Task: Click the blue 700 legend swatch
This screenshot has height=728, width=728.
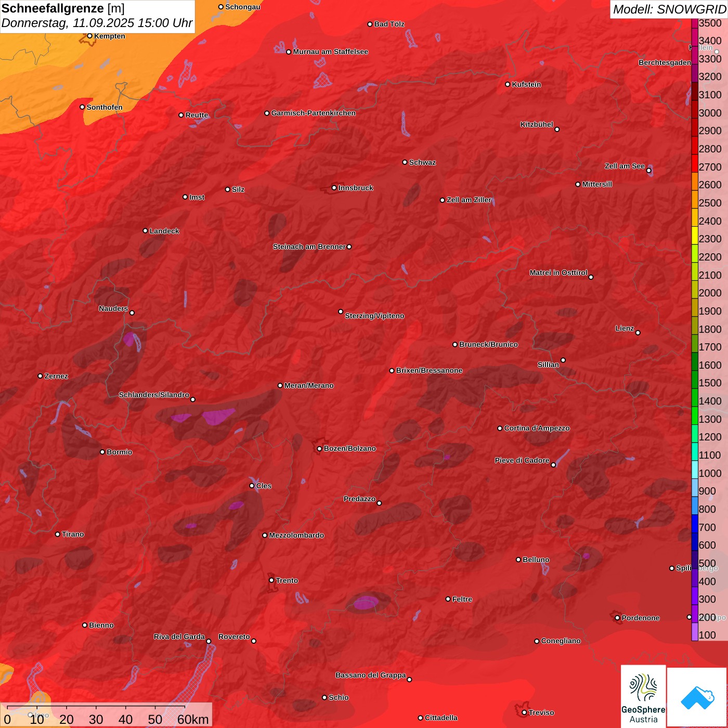Action: [x=695, y=524]
